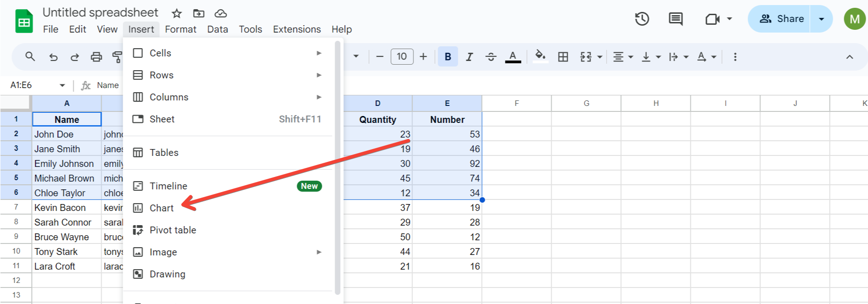Check the cloud save status icon

[221, 13]
